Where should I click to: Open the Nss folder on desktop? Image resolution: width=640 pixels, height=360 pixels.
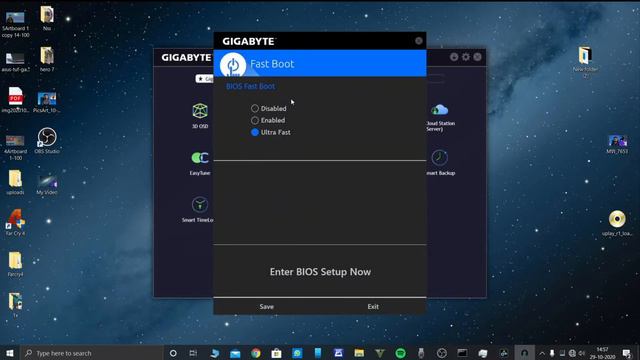click(x=47, y=18)
